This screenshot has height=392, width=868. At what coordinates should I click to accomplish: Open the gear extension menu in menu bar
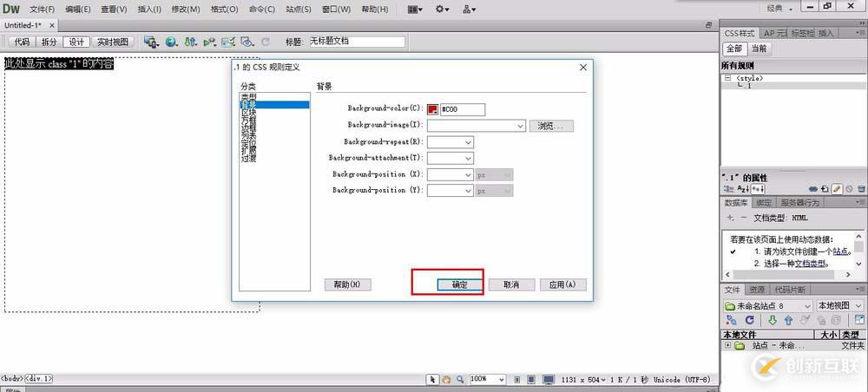click(x=442, y=10)
